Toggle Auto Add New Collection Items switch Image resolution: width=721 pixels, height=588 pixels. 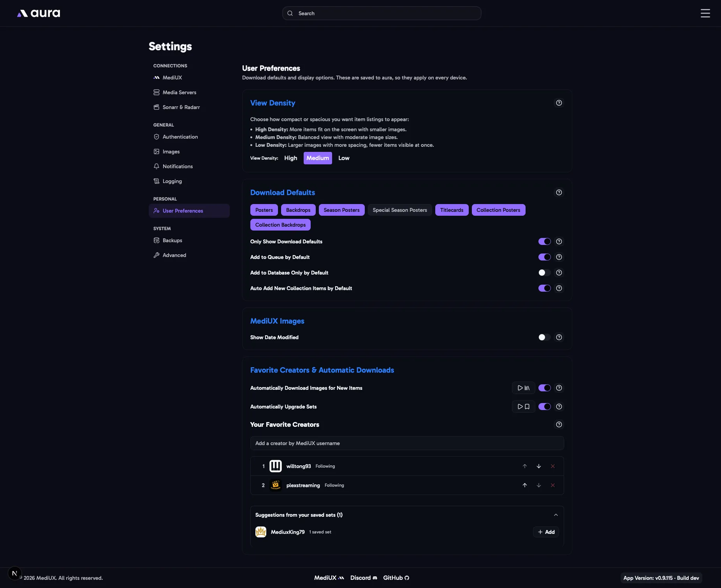[x=544, y=288]
